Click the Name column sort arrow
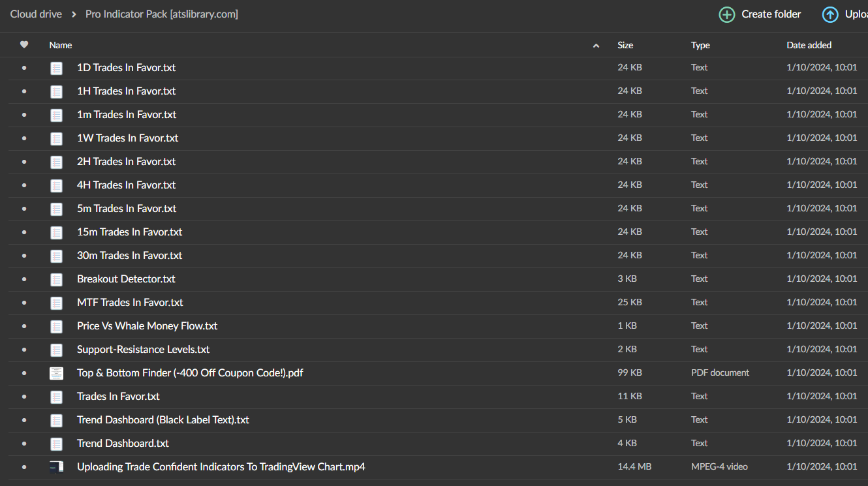868x486 pixels. click(x=595, y=46)
